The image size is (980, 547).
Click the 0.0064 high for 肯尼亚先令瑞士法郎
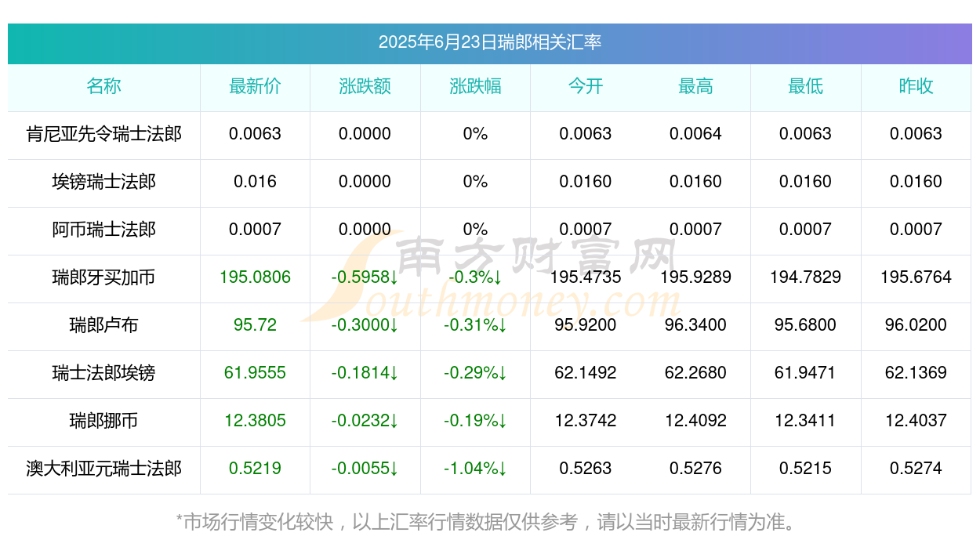(x=695, y=134)
